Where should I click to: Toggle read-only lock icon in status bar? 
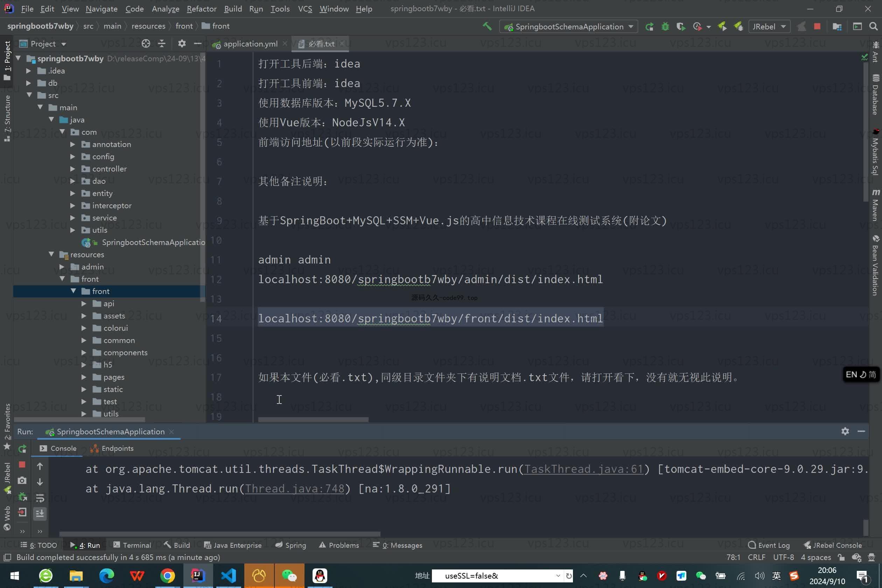(841, 557)
